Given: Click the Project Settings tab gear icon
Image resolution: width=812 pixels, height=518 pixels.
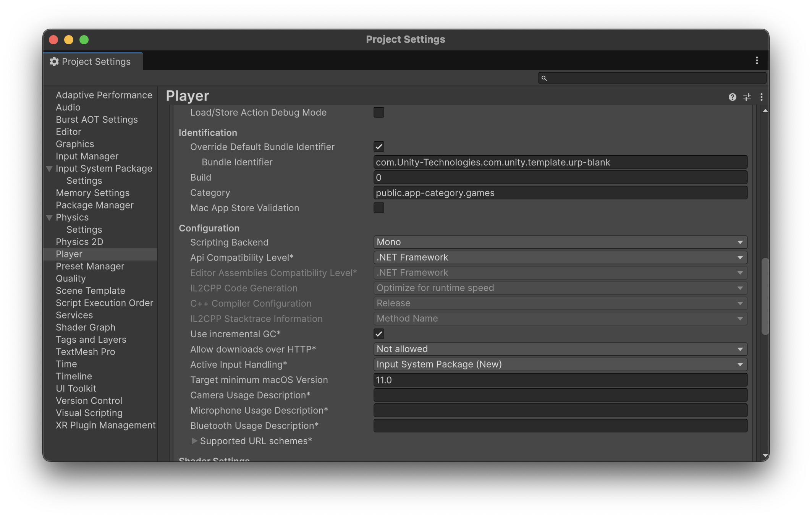Looking at the screenshot, I should pos(54,62).
